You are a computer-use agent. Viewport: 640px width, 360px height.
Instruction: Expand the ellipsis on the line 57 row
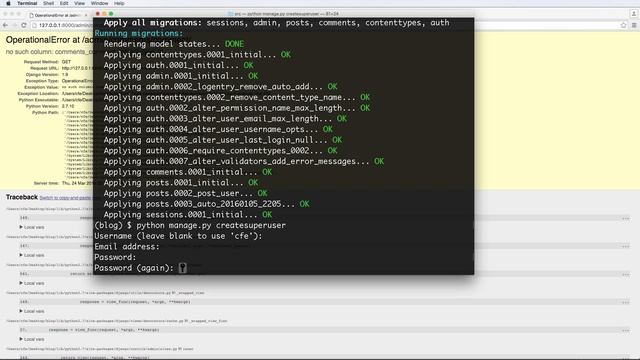point(625,330)
